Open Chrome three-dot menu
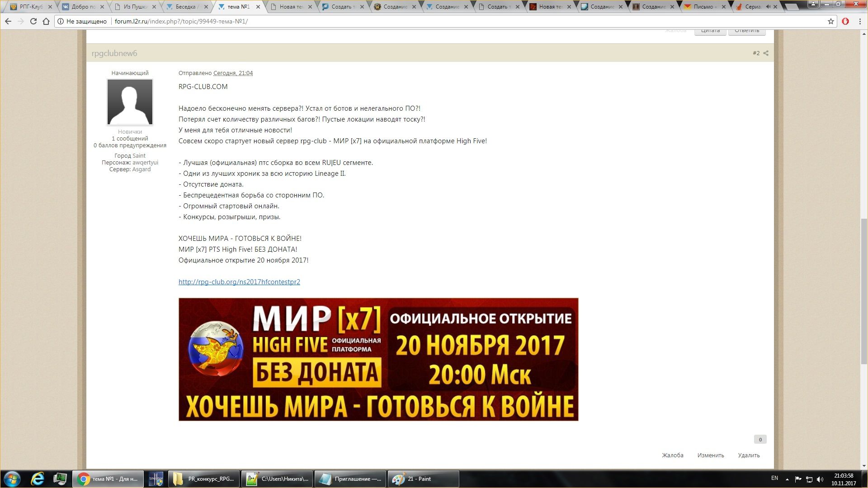 [x=860, y=21]
